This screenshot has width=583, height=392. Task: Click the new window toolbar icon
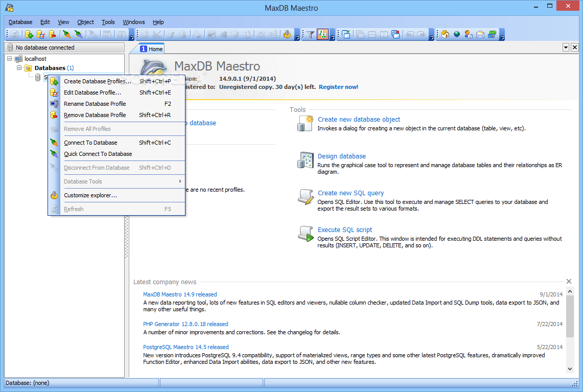[346, 35]
